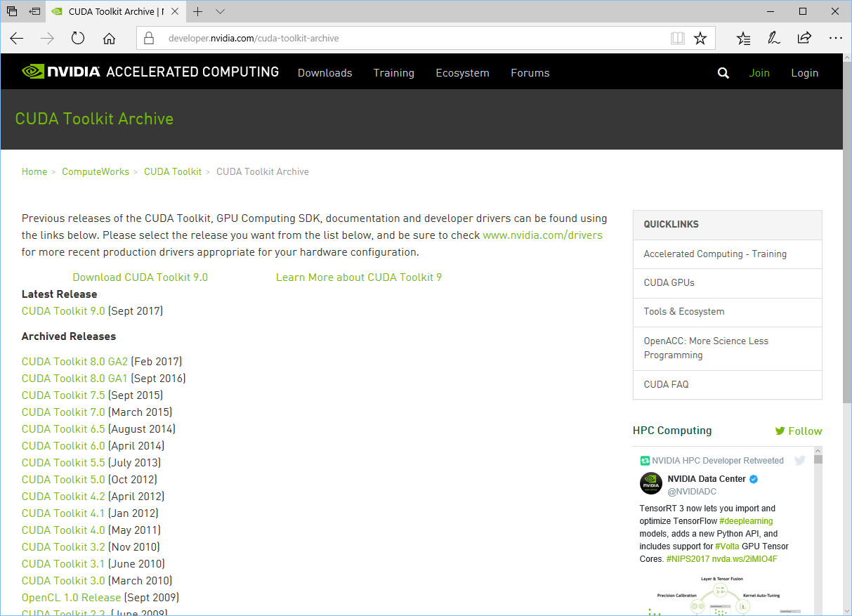Go back with the back arrow
Viewport: 852px width, 616px height.
(17, 39)
